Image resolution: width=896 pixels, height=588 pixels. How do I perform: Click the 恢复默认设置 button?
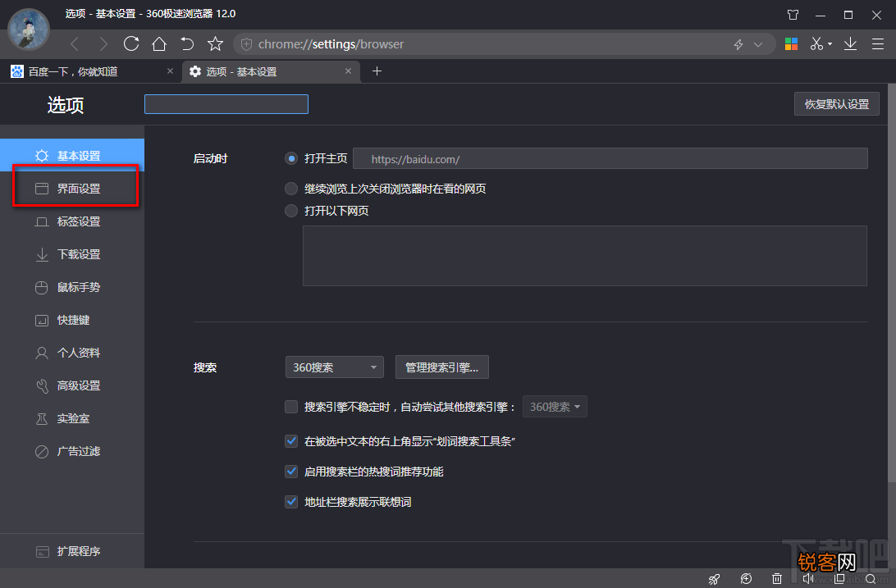(x=836, y=104)
